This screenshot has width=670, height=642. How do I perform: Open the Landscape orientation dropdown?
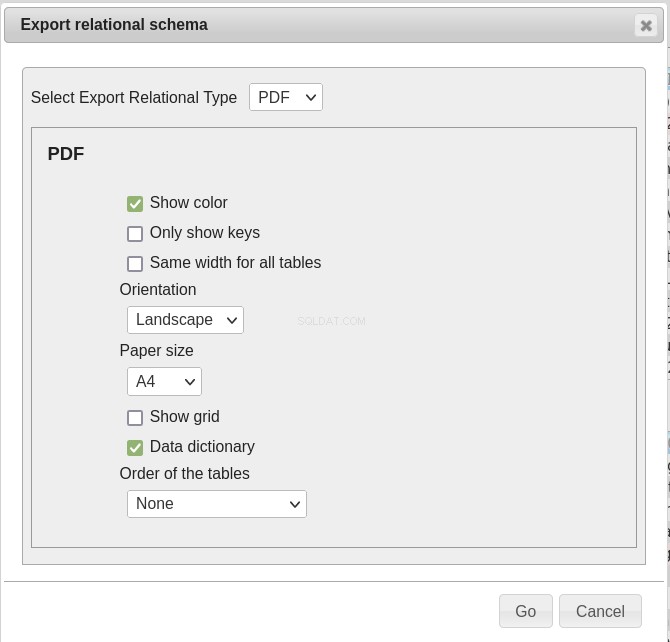(185, 320)
